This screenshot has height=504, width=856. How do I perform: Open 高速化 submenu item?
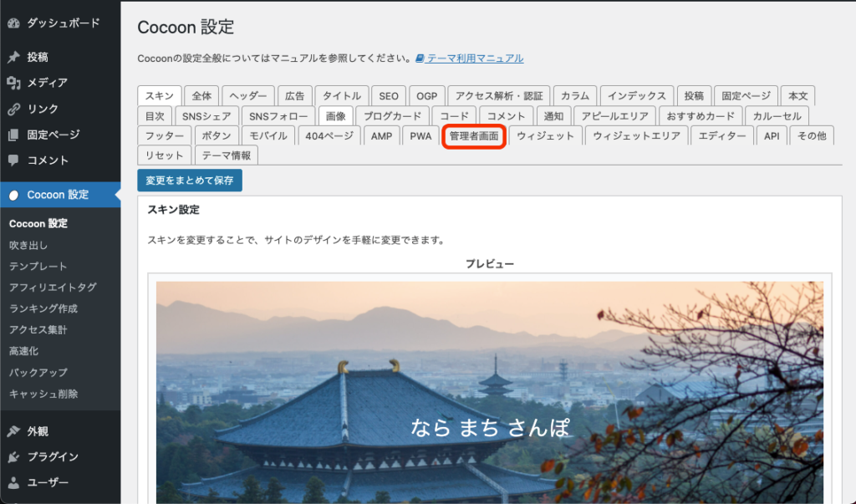pyautogui.click(x=23, y=351)
